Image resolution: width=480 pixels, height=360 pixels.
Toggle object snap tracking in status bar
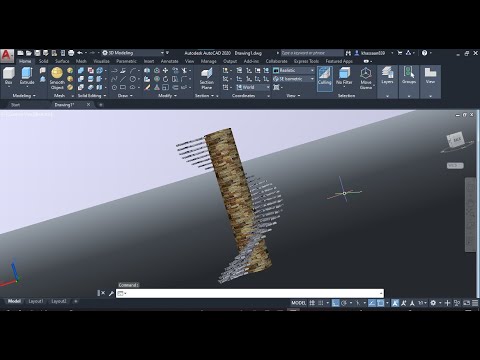372,303
